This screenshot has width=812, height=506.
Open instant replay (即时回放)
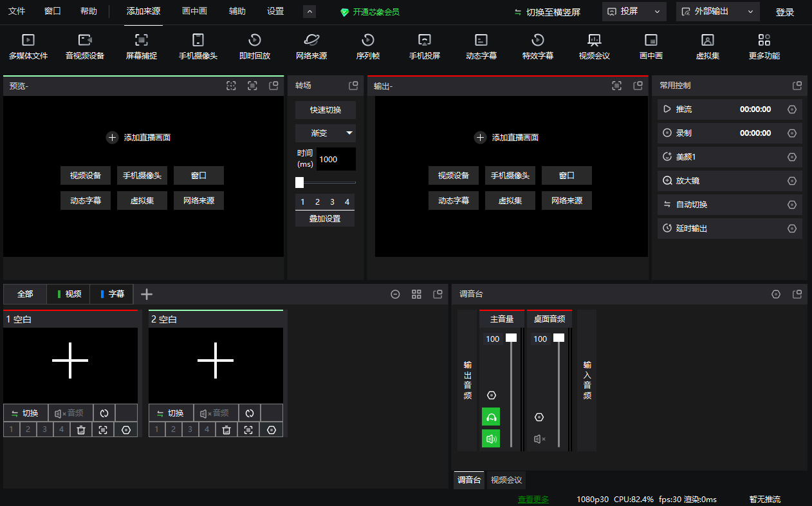click(255, 47)
